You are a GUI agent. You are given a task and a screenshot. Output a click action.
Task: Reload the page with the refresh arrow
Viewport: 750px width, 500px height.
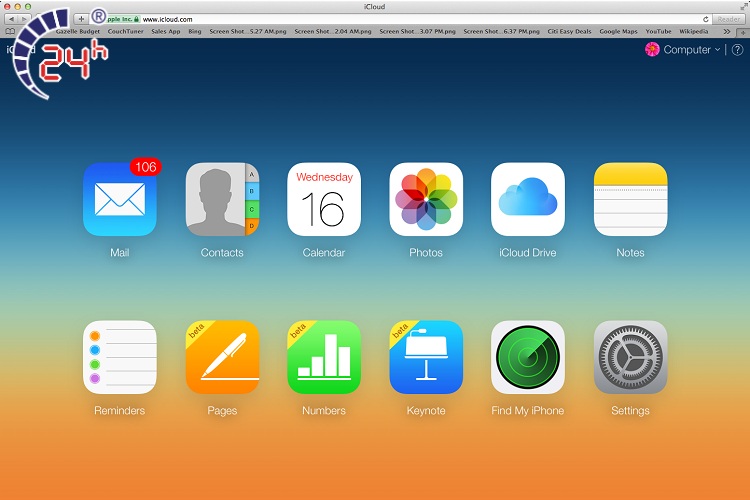706,19
